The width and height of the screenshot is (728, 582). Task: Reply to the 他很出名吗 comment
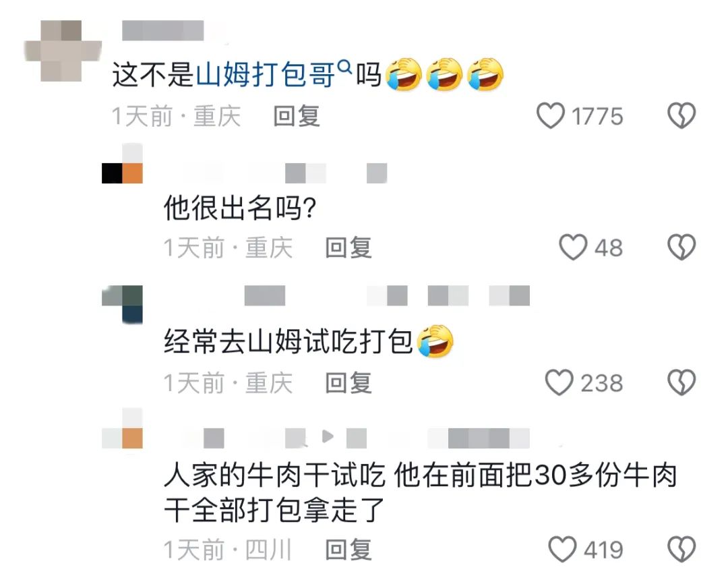tap(348, 248)
